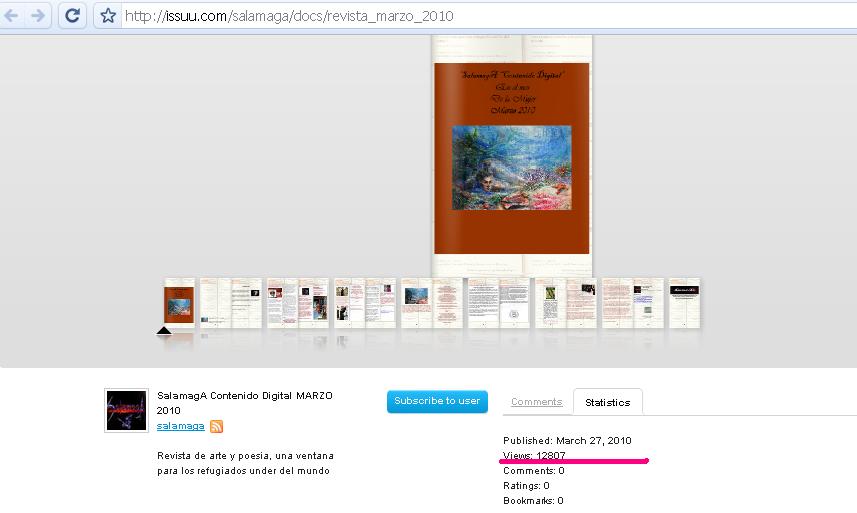Click the Ratings: 0 statistic
The height and width of the screenshot is (513, 857).
click(x=526, y=485)
